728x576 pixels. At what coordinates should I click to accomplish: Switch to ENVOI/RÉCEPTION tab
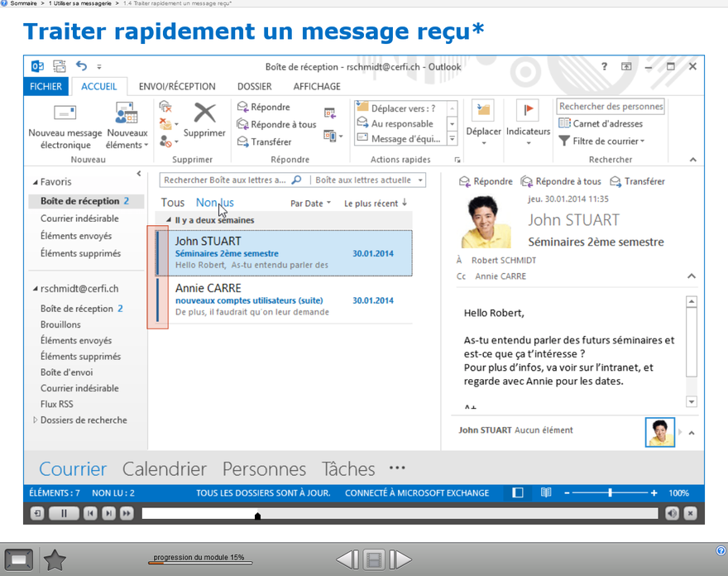pyautogui.click(x=177, y=86)
